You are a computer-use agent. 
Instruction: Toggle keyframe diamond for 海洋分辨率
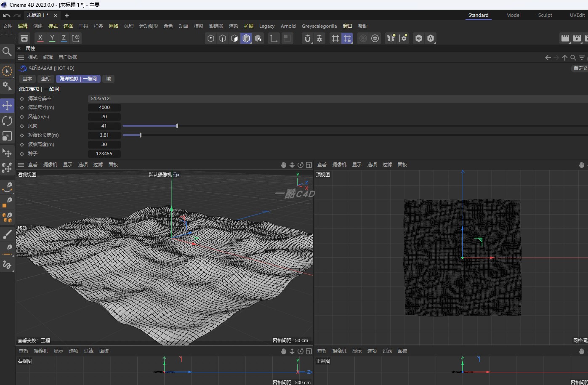pyautogui.click(x=22, y=98)
